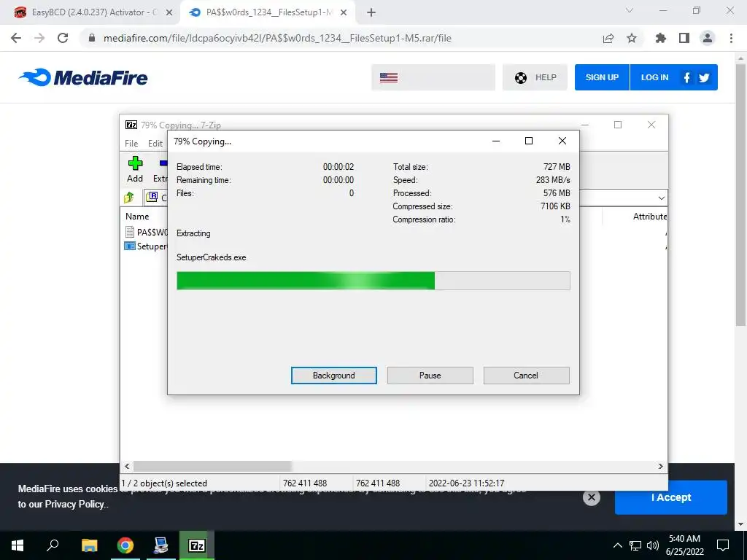This screenshot has width=747, height=560.
Task: Open the Extensions puzzle icon
Action: pyautogui.click(x=661, y=38)
